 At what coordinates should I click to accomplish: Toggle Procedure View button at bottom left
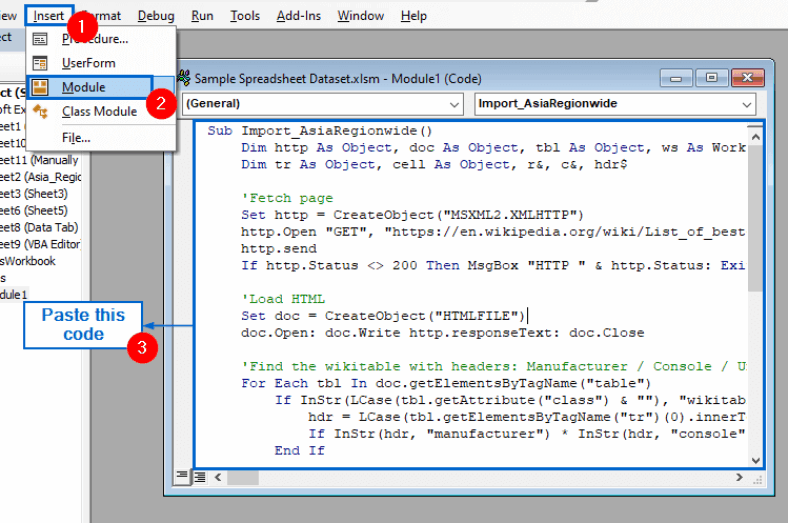point(181,475)
